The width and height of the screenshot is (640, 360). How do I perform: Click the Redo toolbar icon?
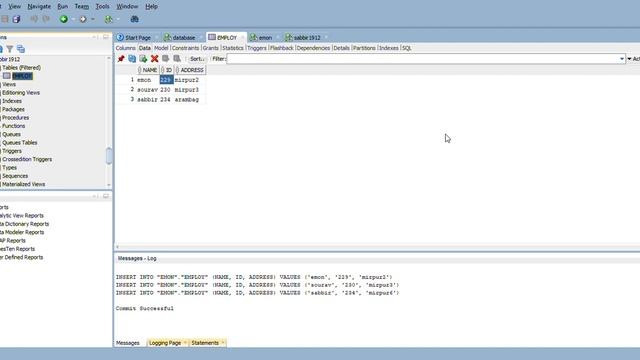pyautogui.click(x=46, y=19)
